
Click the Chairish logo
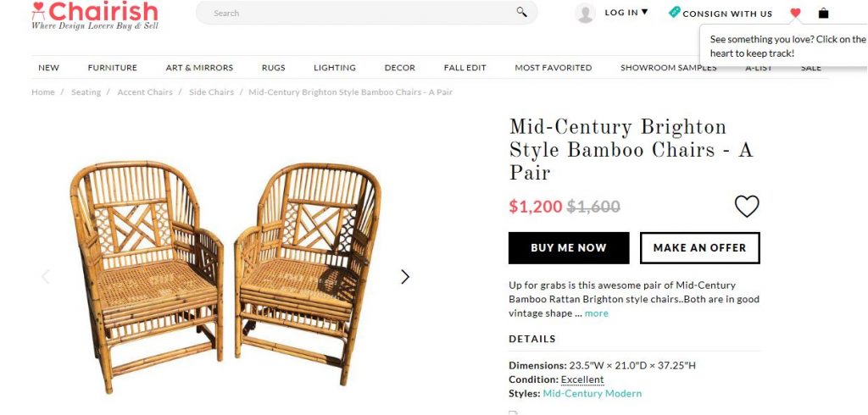point(94,14)
